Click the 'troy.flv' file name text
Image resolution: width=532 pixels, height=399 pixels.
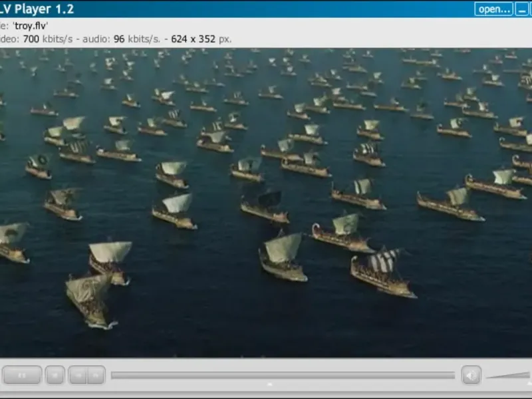31,26
